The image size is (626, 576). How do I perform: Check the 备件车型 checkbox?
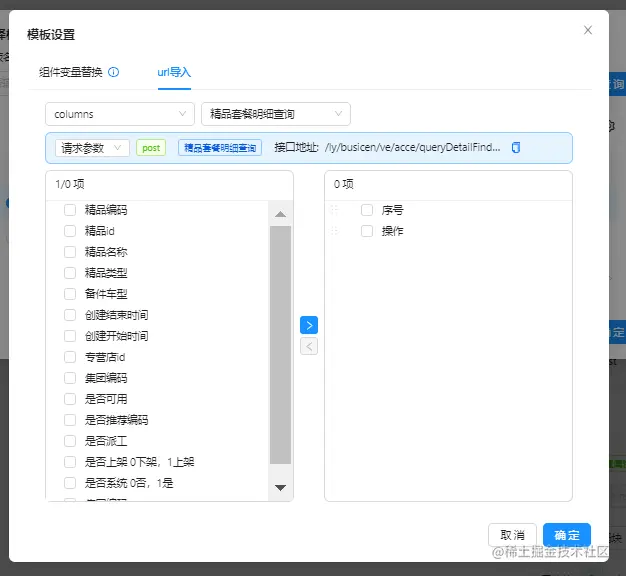70,294
